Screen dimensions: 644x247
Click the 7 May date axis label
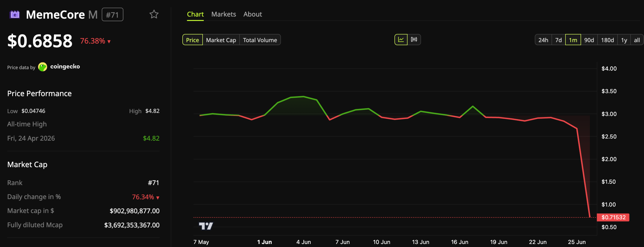(201, 242)
